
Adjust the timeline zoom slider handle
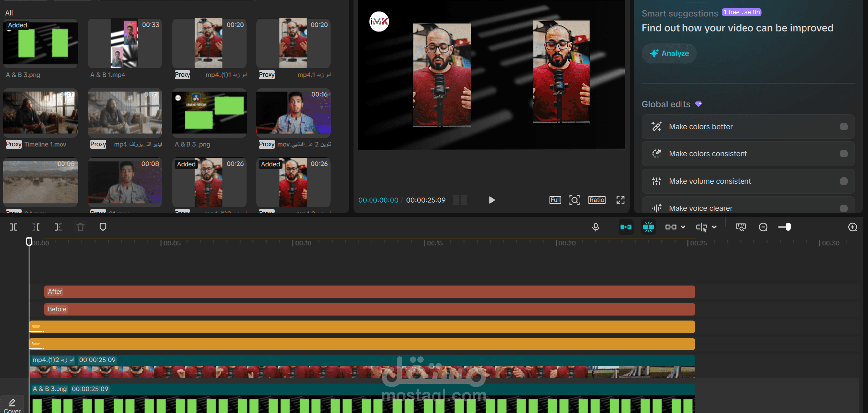[x=788, y=227]
